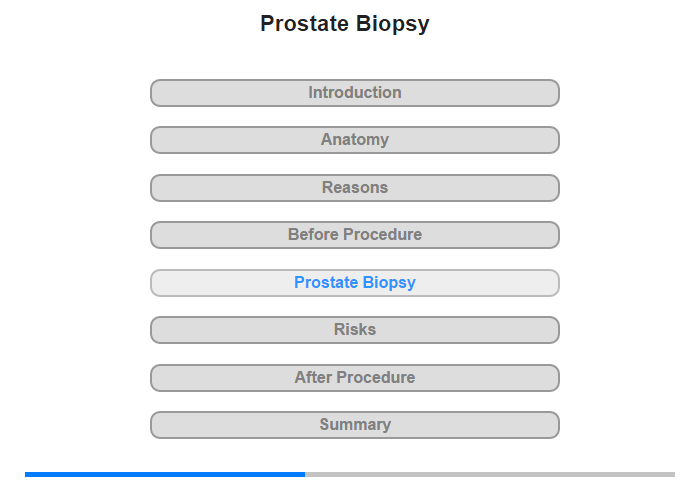View the Summary section
700x480 pixels.
click(x=354, y=425)
